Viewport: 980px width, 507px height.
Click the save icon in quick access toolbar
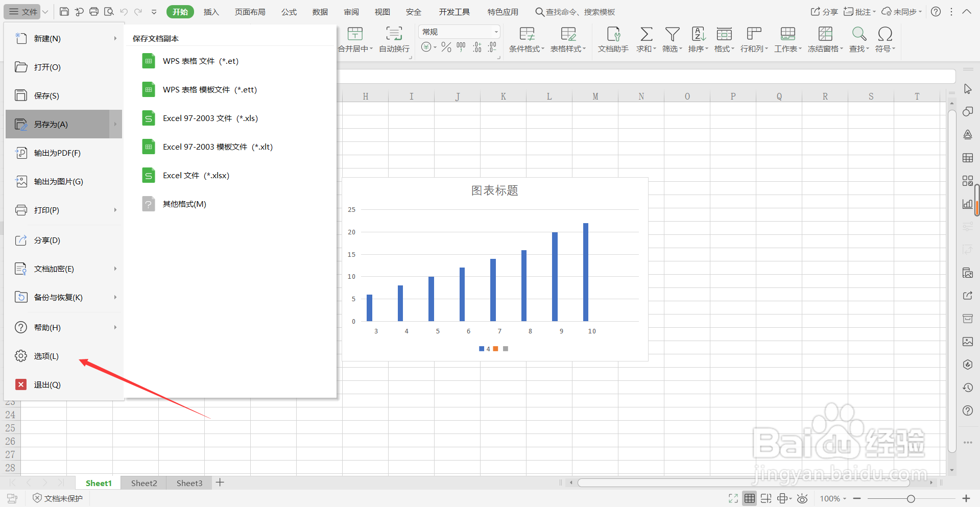point(64,11)
